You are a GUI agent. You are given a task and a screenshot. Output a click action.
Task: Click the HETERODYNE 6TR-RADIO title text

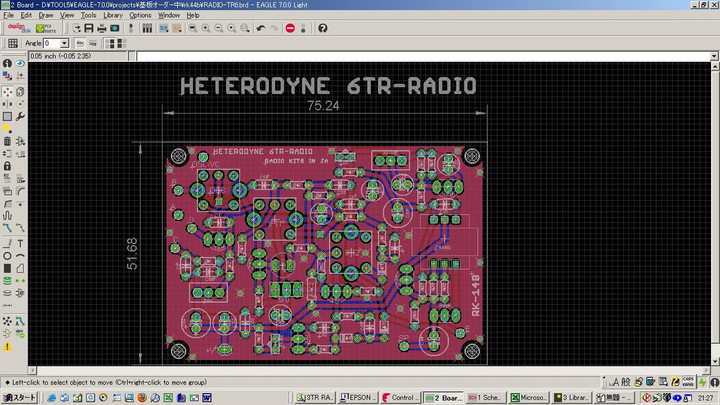328,86
